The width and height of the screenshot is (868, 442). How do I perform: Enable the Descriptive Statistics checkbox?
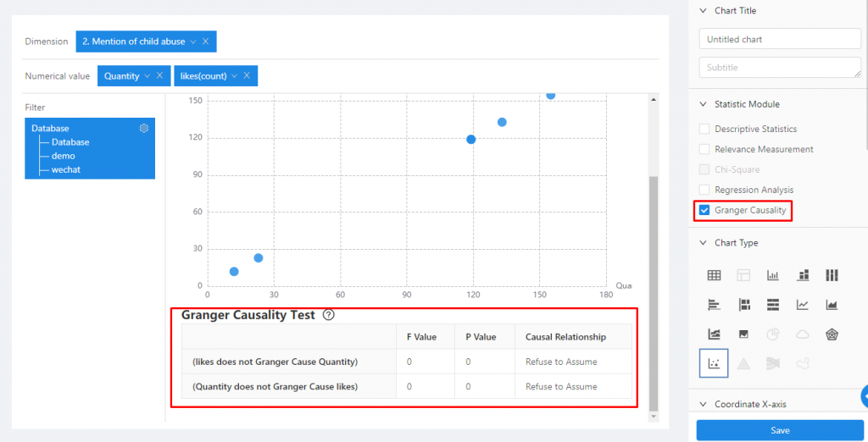click(704, 130)
